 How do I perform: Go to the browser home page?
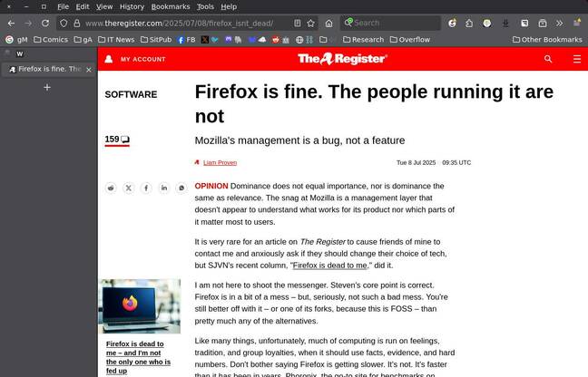pyautogui.click(x=328, y=24)
